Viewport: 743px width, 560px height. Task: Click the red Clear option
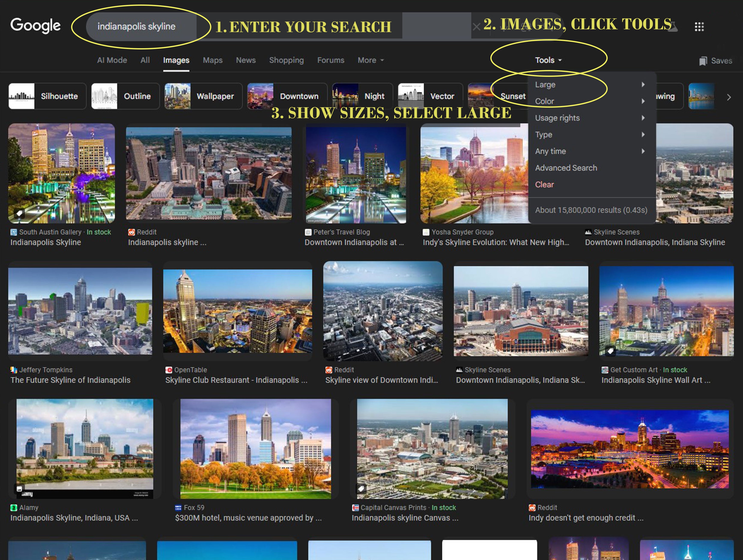(544, 185)
